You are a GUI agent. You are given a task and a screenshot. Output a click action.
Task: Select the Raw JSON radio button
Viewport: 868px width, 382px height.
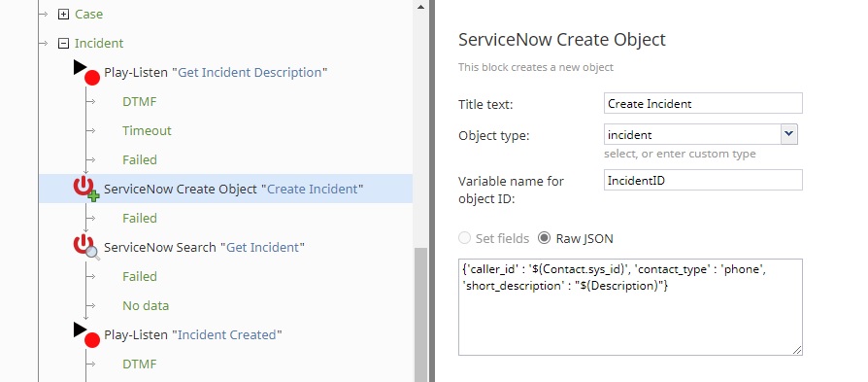point(545,238)
